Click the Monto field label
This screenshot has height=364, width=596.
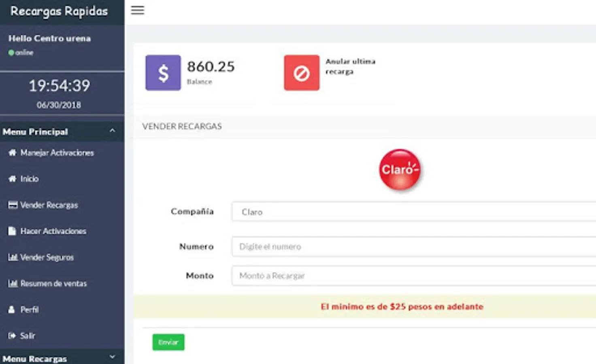200,275
